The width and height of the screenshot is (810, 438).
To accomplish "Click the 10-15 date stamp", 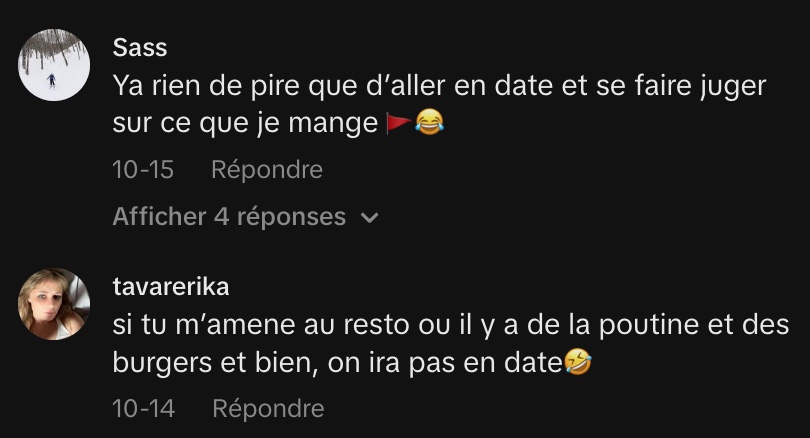I will click(x=143, y=169).
